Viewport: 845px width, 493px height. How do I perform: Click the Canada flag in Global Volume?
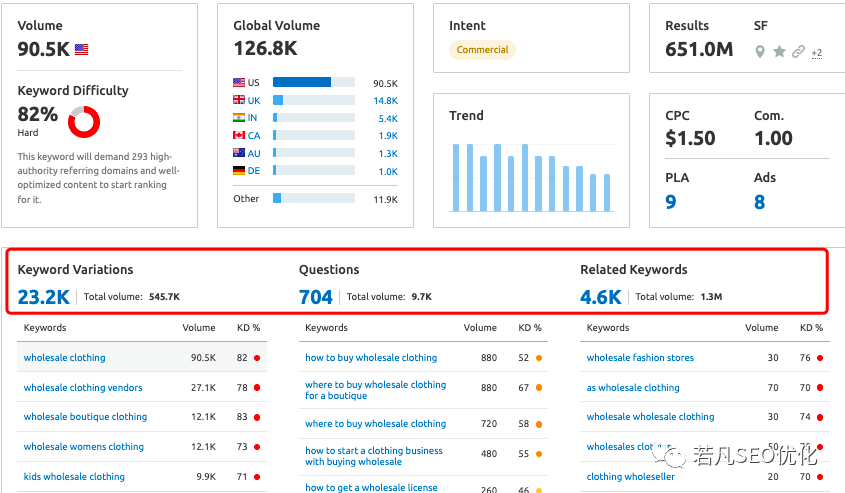click(x=239, y=135)
